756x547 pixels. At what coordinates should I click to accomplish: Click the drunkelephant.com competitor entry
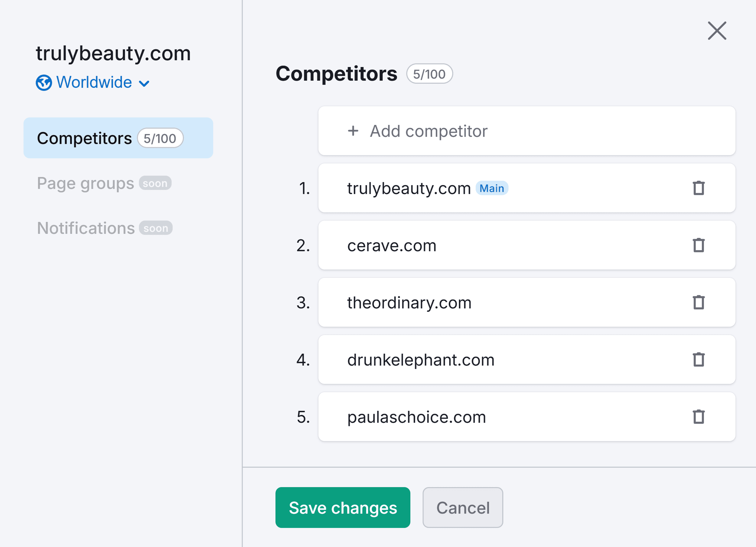(x=527, y=360)
